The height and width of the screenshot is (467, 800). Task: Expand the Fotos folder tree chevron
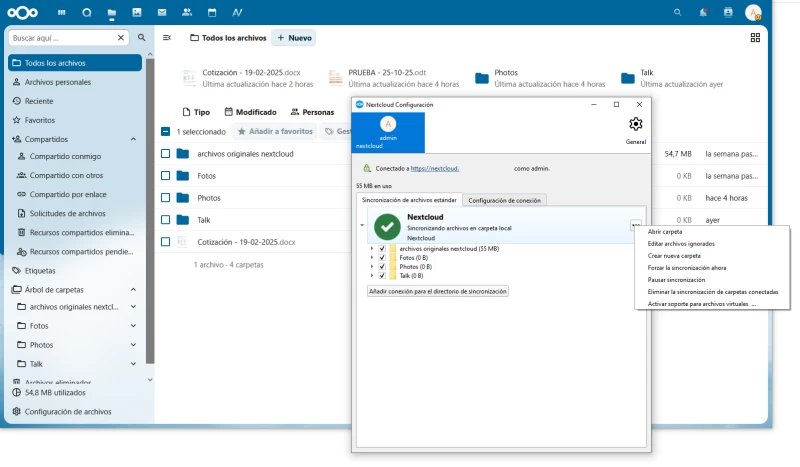tap(133, 326)
